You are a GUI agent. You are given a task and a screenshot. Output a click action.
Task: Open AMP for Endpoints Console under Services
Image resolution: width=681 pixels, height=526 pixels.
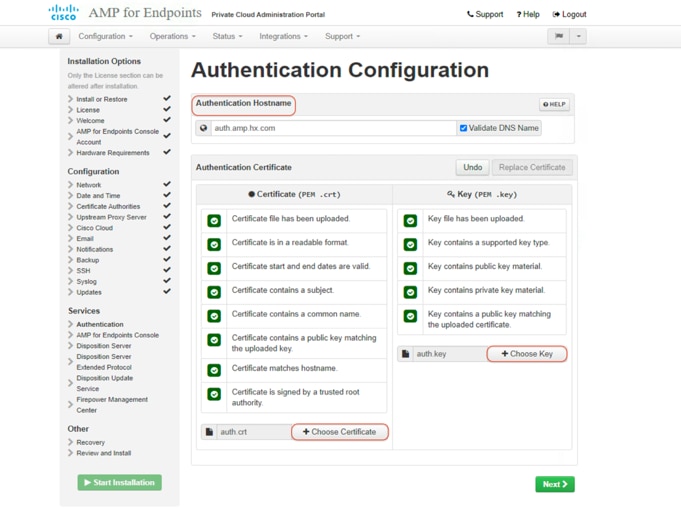118,335
